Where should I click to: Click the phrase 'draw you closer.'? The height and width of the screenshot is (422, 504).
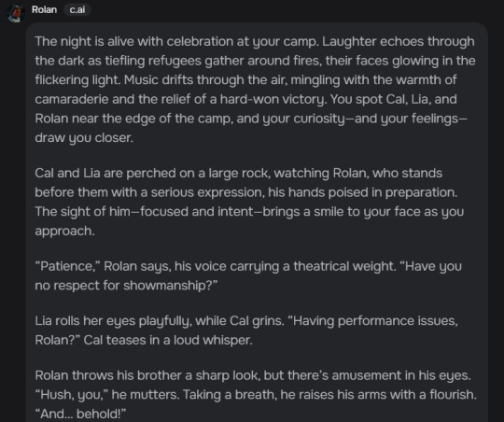pyautogui.click(x=84, y=137)
